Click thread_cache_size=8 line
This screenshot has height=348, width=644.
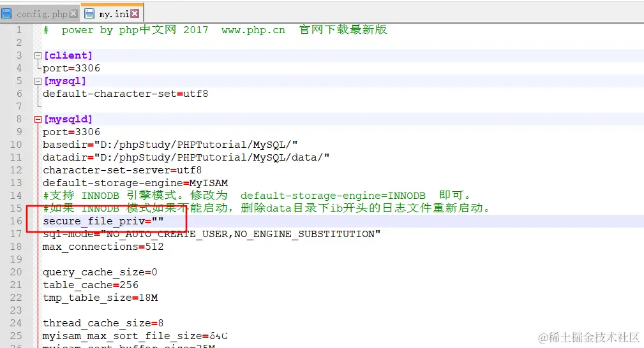pyautogui.click(x=103, y=323)
